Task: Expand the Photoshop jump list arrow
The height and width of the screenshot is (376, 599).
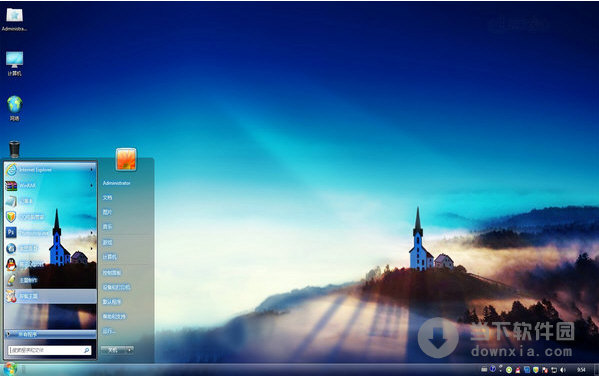Action: point(92,232)
